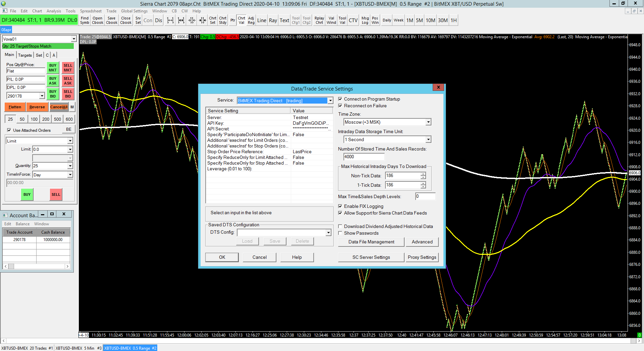Image resolution: width=644 pixels, height=351 pixels.
Task: Switch chart to the 5M timeframe
Action: (x=419, y=20)
